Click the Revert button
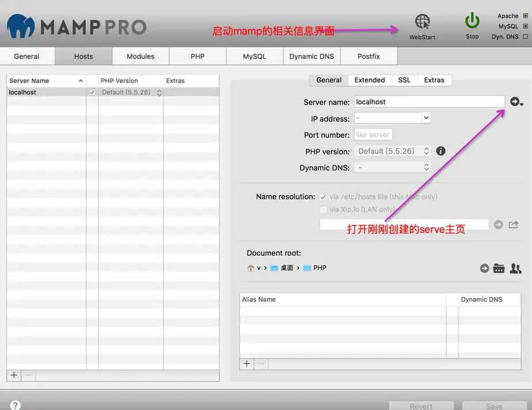Screen dimensions: 532x410 421,406
